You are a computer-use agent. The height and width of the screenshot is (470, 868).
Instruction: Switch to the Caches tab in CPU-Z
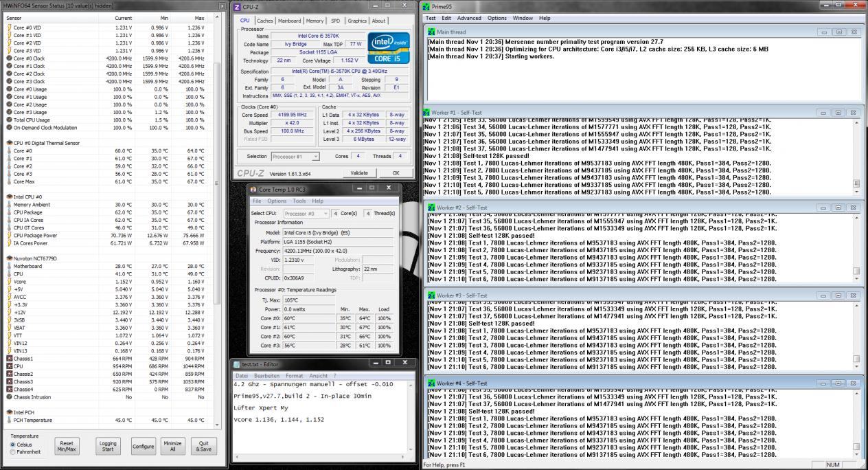click(264, 21)
